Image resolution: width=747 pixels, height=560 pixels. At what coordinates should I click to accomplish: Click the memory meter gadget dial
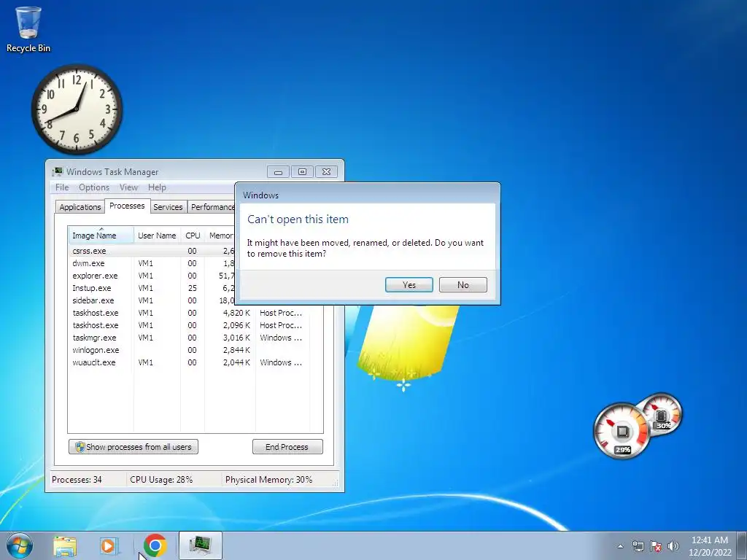tap(661, 413)
